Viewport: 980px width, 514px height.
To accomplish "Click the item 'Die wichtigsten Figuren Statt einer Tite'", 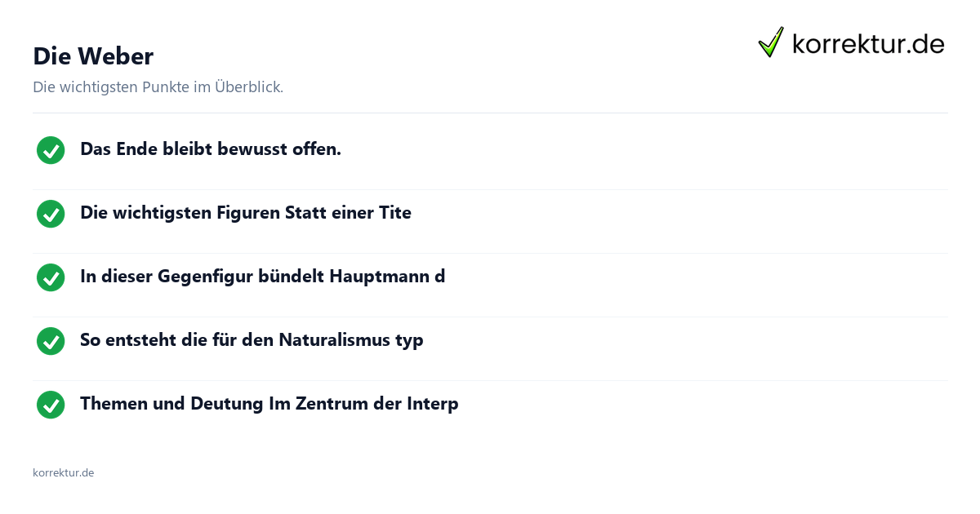I will [x=246, y=213].
